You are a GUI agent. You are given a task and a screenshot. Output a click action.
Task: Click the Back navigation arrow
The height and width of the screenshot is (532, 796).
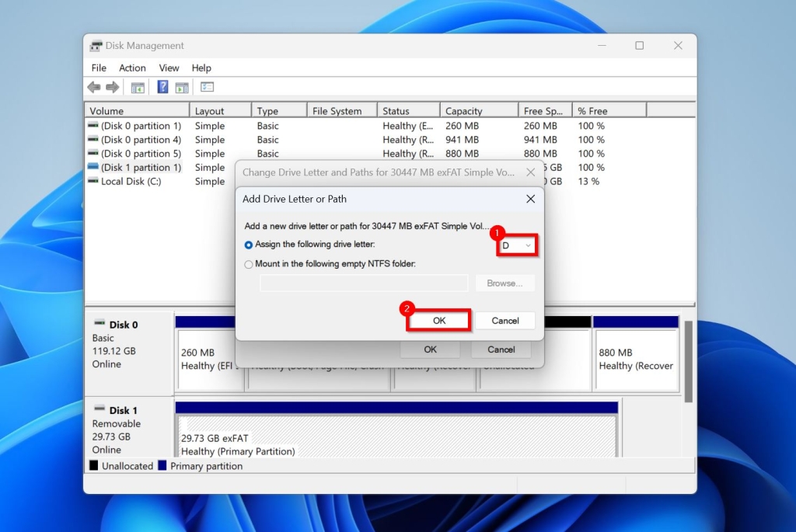click(93, 87)
